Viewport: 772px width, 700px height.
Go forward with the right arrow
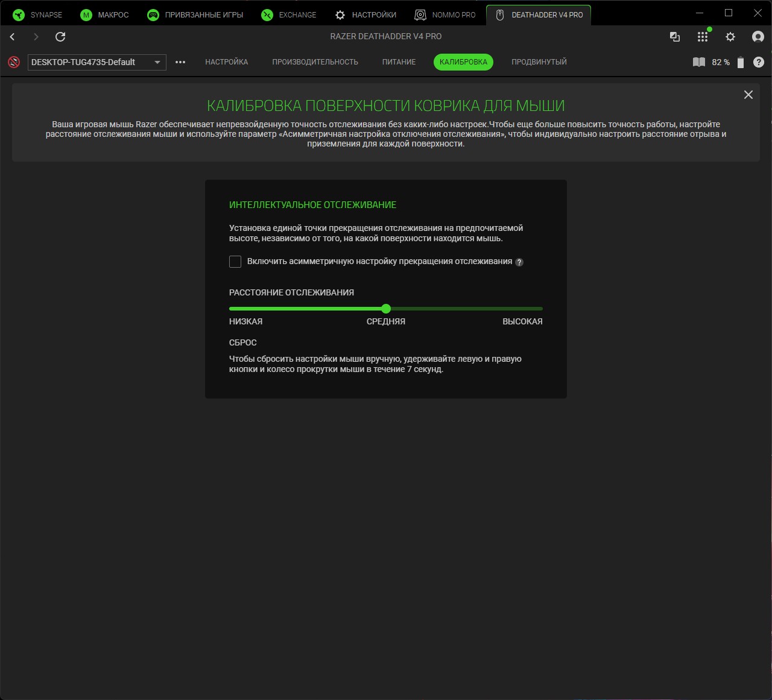(x=36, y=37)
